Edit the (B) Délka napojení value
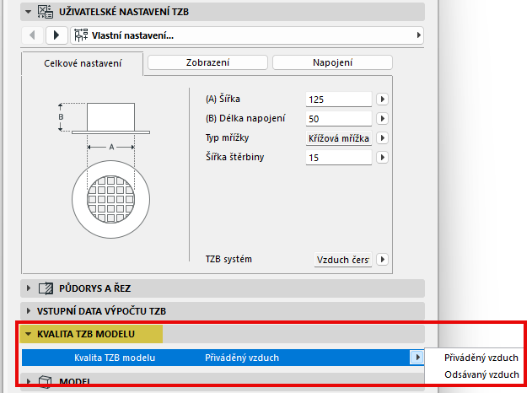Screen dimensions: 532x393 tap(339, 119)
